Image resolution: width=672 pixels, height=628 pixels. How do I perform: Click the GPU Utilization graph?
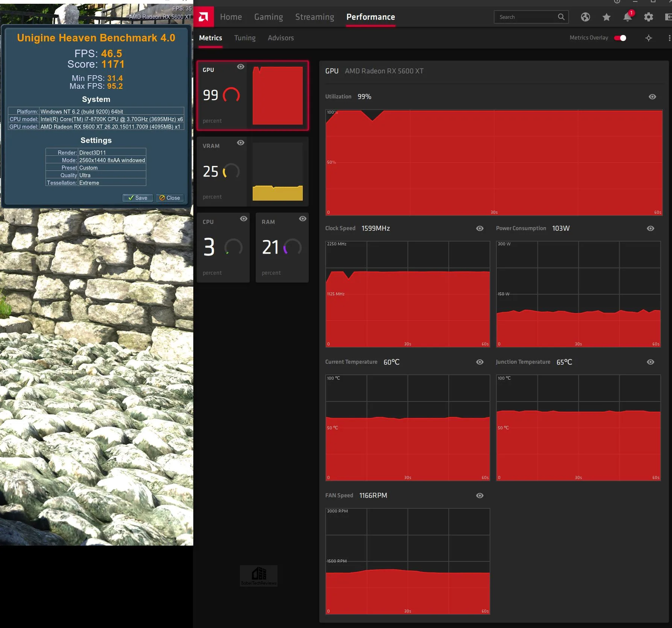tap(494, 163)
